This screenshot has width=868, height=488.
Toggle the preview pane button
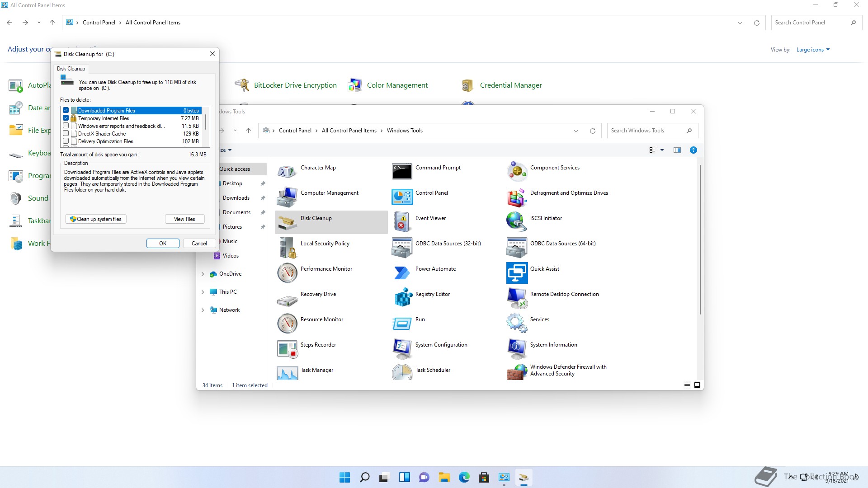[x=677, y=150]
